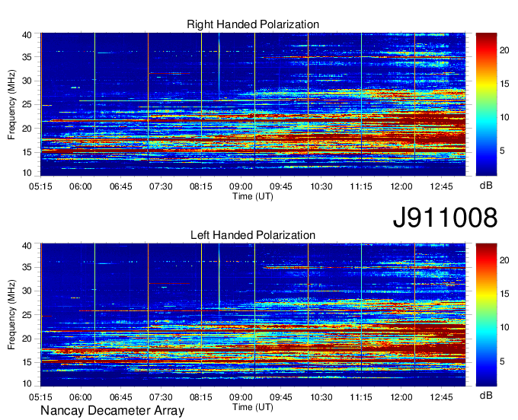Click the dB label under the right-handed colorbar
Image resolution: width=518 pixels, height=420 pixels.
[486, 186]
